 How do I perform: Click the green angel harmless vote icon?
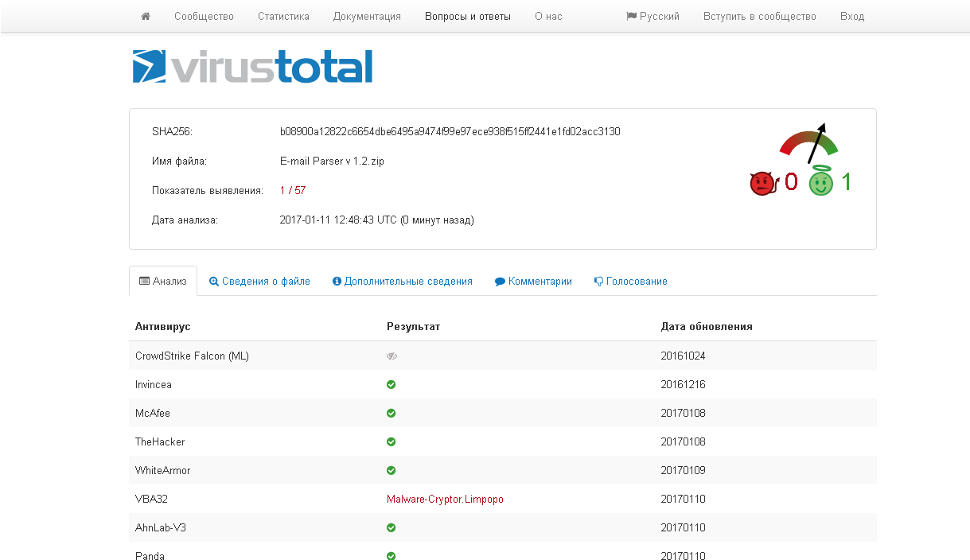820,182
